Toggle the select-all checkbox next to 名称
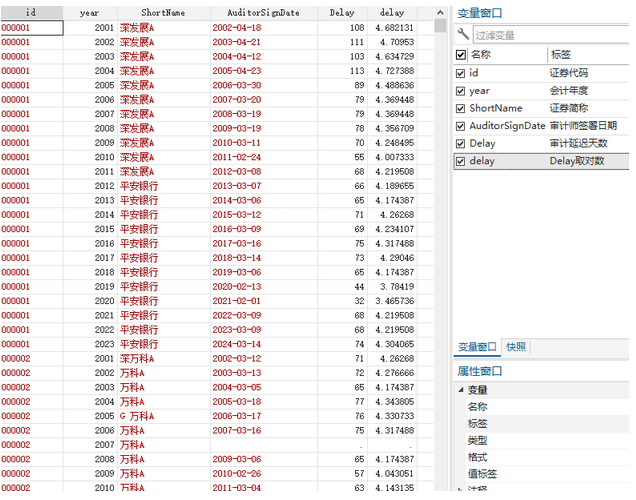 tap(460, 54)
